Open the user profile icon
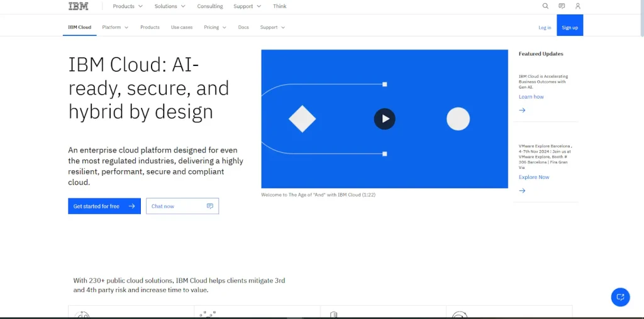Viewport: 644px width, 319px height. (x=578, y=6)
